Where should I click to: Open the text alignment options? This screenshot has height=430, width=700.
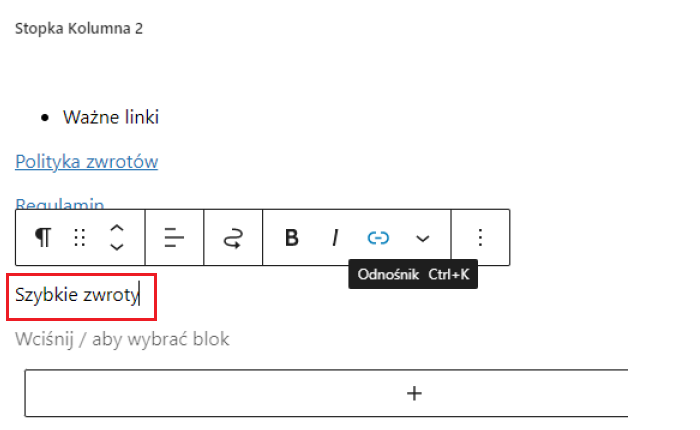tap(174, 237)
